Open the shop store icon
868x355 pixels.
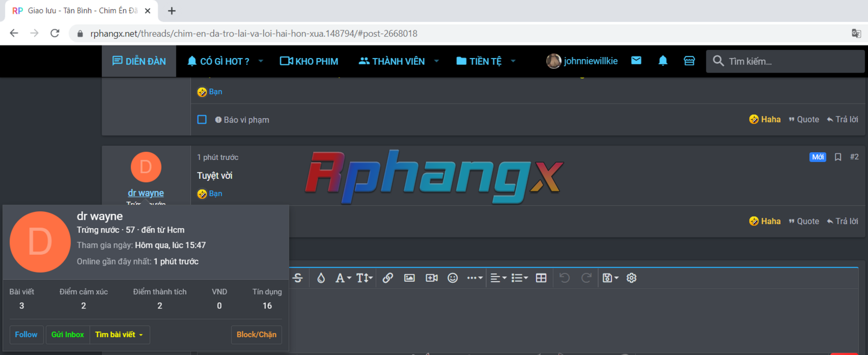coord(689,61)
